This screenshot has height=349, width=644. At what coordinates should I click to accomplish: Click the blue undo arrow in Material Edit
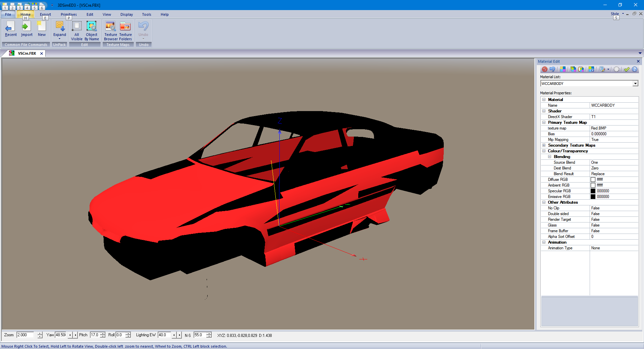click(x=552, y=69)
